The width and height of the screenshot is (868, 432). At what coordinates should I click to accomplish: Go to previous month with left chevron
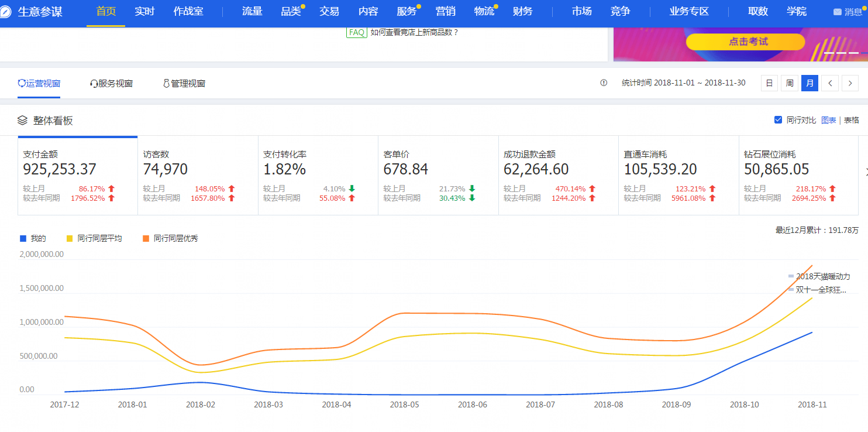pos(830,83)
